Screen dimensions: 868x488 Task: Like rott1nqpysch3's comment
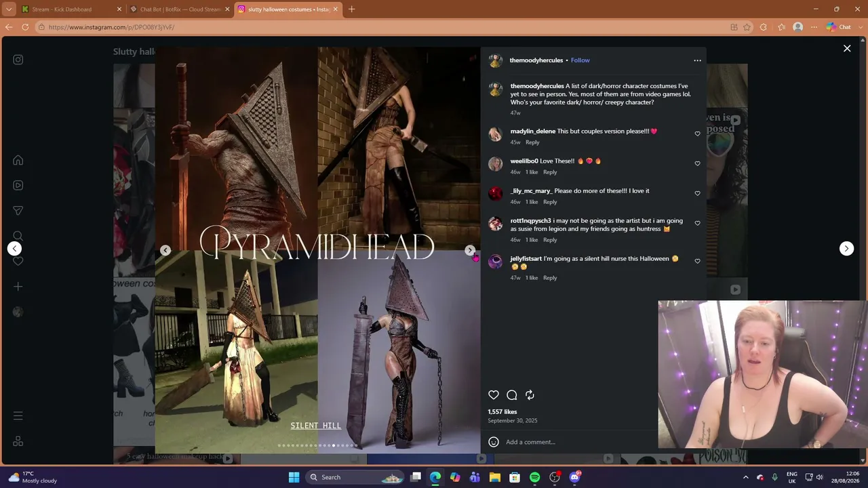tap(697, 223)
